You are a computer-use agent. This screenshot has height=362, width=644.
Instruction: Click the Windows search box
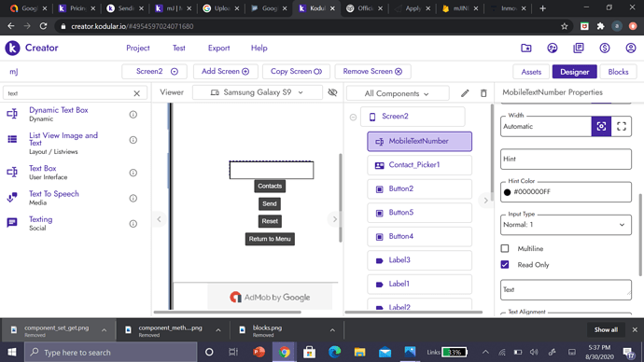[111, 352]
